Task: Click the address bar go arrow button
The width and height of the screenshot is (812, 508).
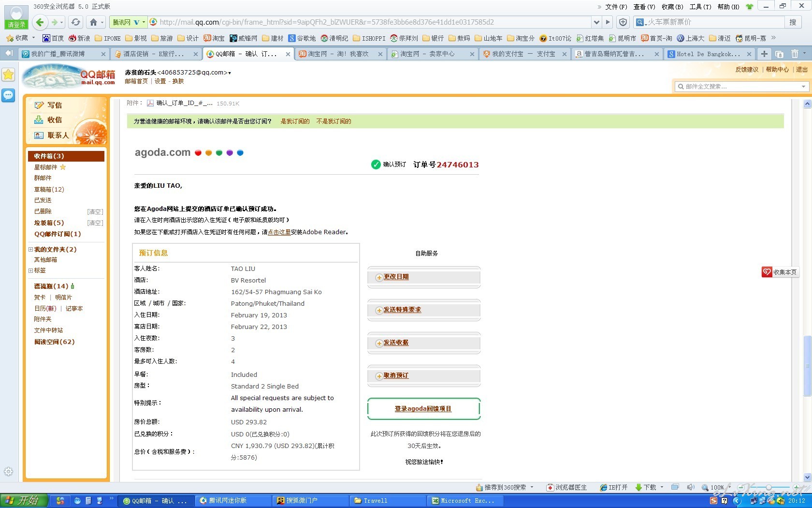Action: coord(608,22)
